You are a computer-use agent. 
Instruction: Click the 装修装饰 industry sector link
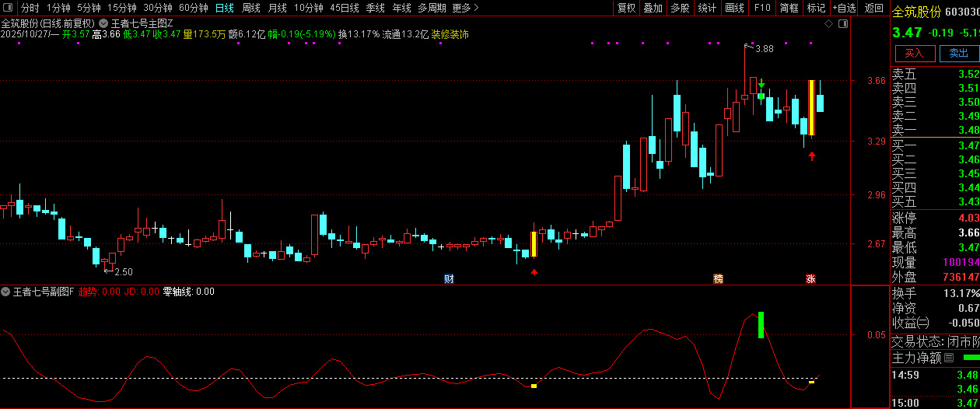(450, 34)
